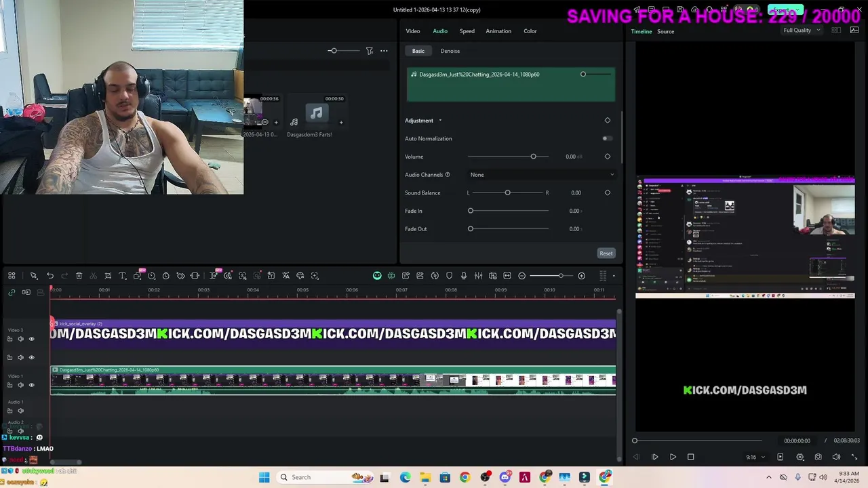This screenshot has height=488, width=868.
Task: Open Full Quality preview dropdown
Action: [x=802, y=30]
